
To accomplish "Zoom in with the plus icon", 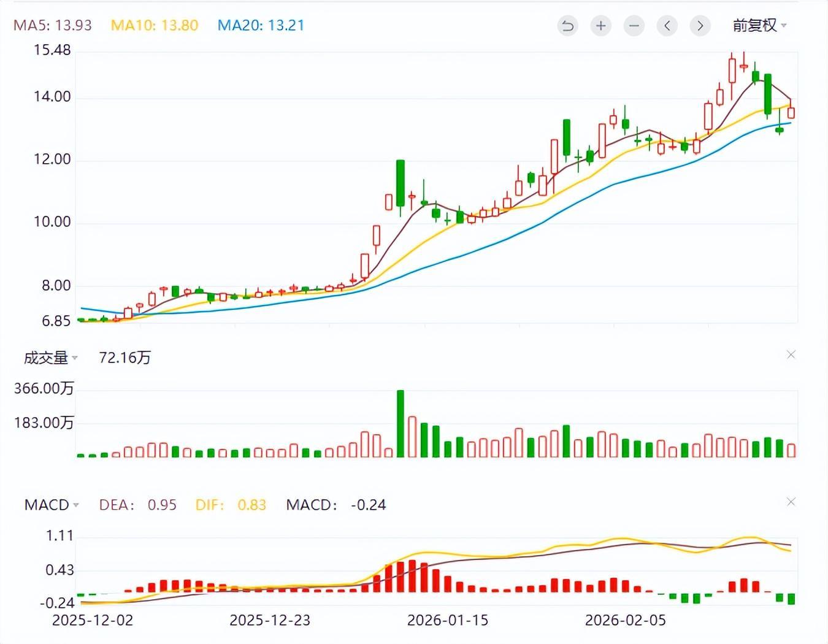I will coord(601,26).
